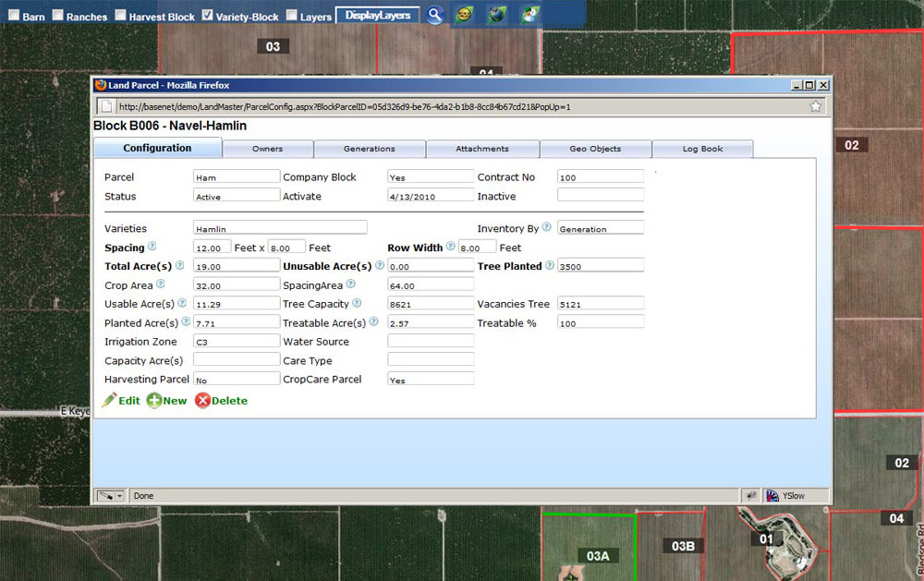Viewport: 924px width, 581px height.
Task: Click the Company Block field Yes
Action: [x=431, y=176]
